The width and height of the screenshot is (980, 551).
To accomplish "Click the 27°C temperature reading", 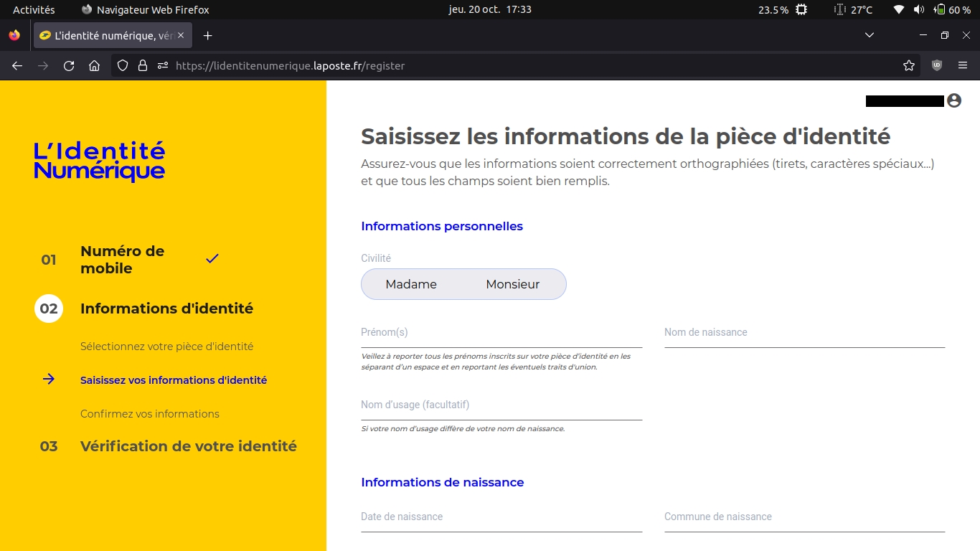I will pyautogui.click(x=862, y=10).
